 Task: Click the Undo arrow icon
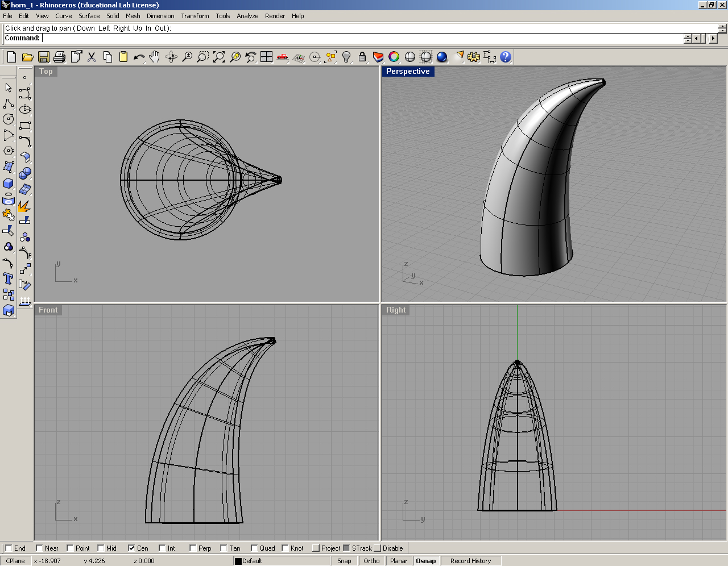click(139, 57)
